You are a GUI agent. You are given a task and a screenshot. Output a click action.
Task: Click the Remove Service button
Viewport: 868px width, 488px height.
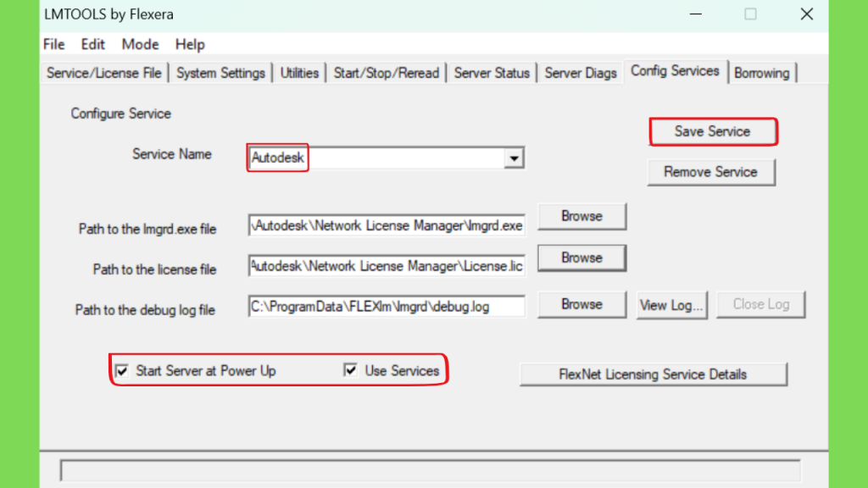711,172
